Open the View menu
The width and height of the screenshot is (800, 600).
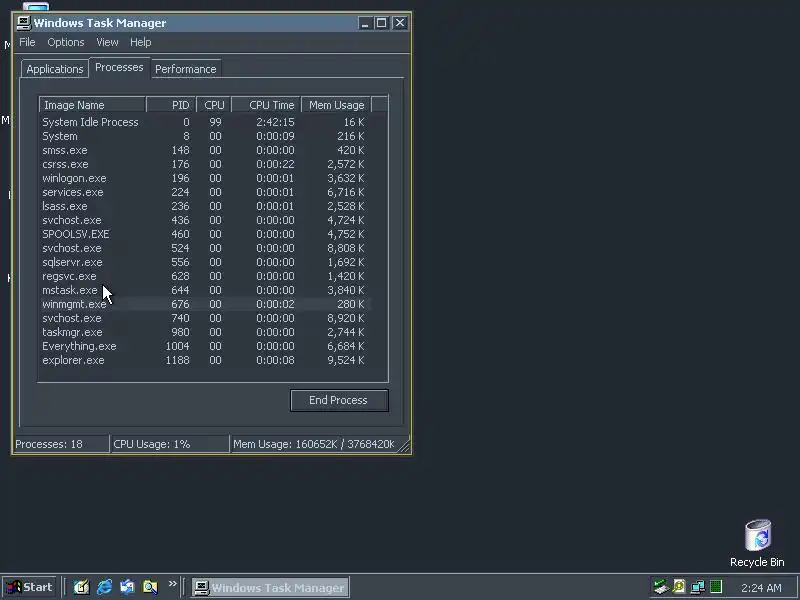tap(107, 42)
